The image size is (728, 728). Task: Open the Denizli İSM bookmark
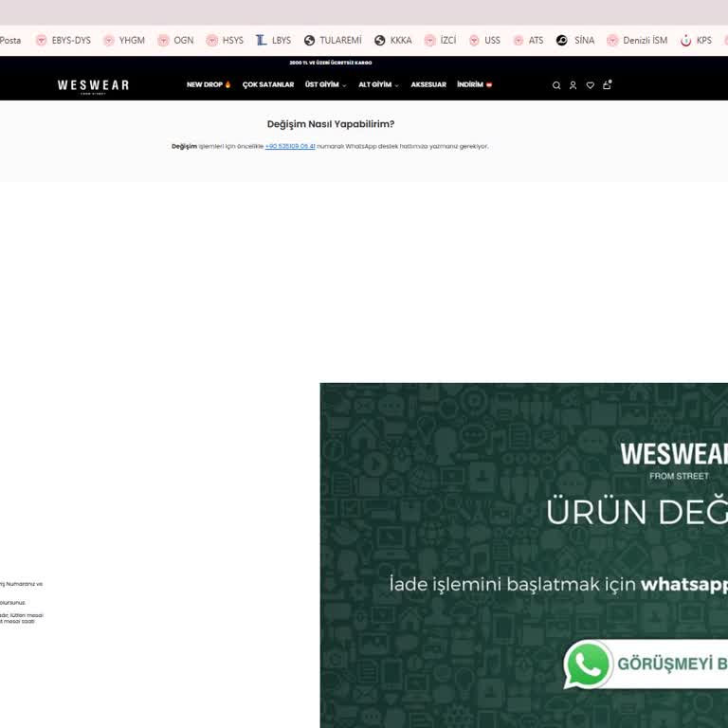(637, 41)
